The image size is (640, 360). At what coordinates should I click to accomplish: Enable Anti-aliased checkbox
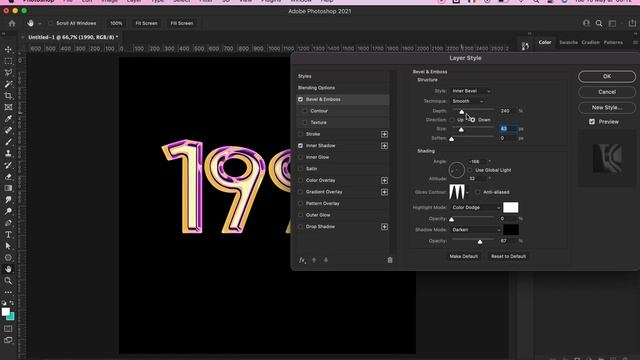478,192
